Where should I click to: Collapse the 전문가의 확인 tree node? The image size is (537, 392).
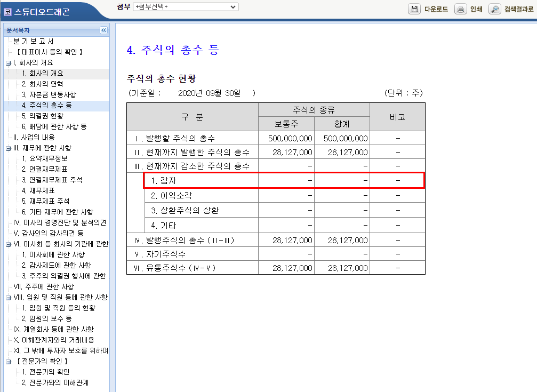[8, 362]
